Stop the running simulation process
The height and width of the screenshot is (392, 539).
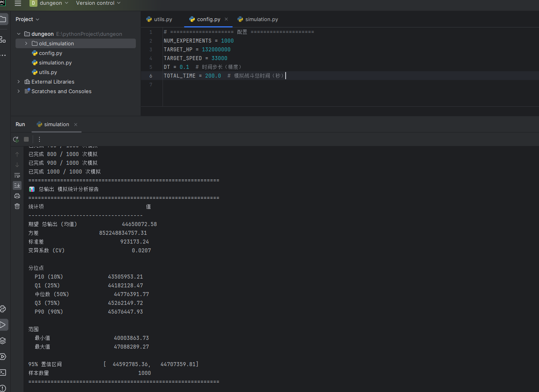coord(26,139)
